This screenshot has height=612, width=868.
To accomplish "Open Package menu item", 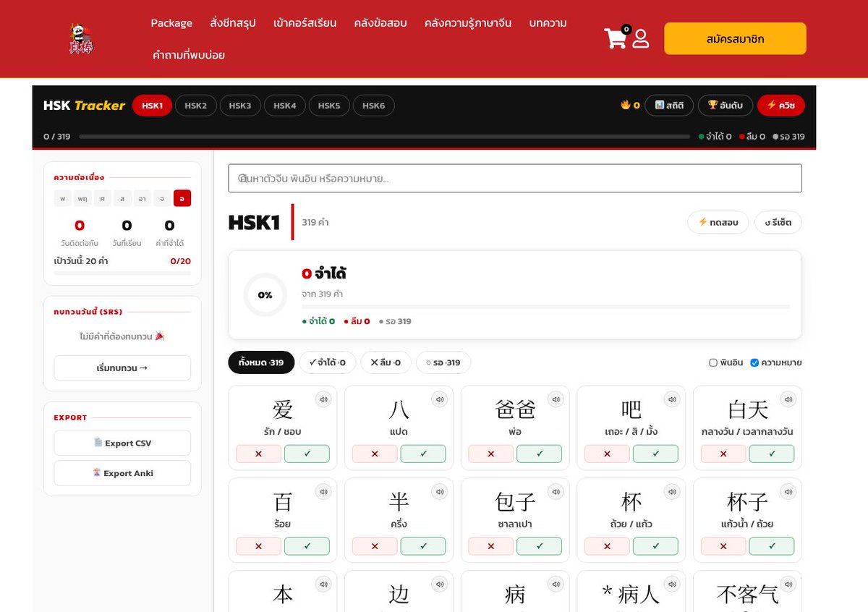I will pyautogui.click(x=171, y=23).
